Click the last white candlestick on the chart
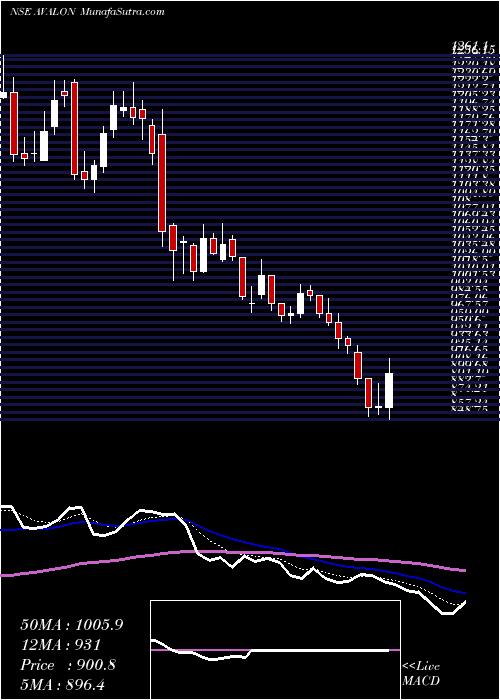This screenshot has width=500, height=700. coord(389,390)
